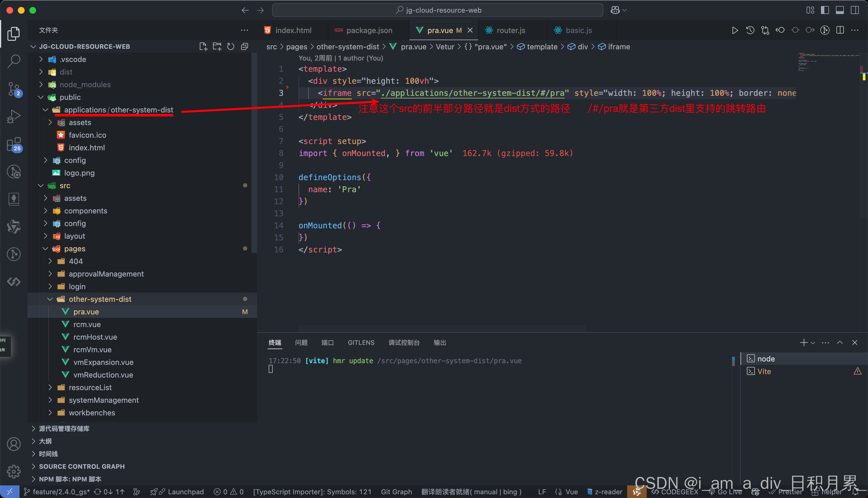Viewport: 868px width, 498px height.
Task: Open the Search view in activity bar
Action: [14, 61]
